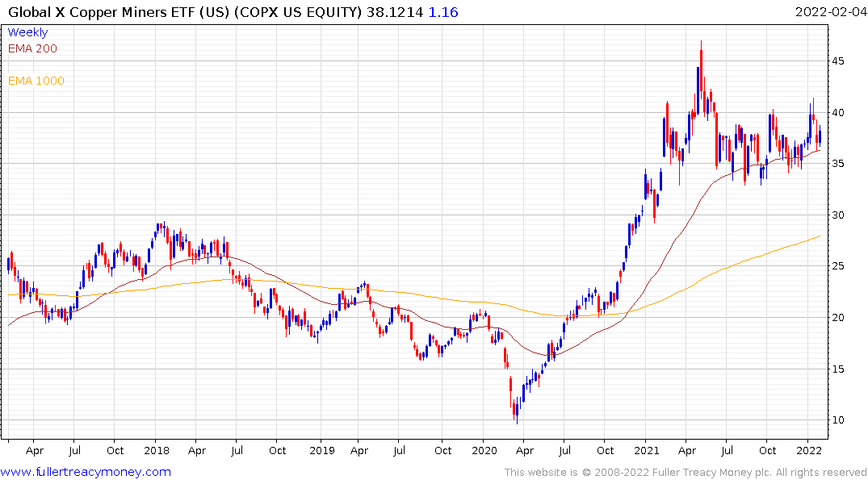The width and height of the screenshot is (868, 484).
Task: Click the date 2022-02-04
Action: coord(831,11)
